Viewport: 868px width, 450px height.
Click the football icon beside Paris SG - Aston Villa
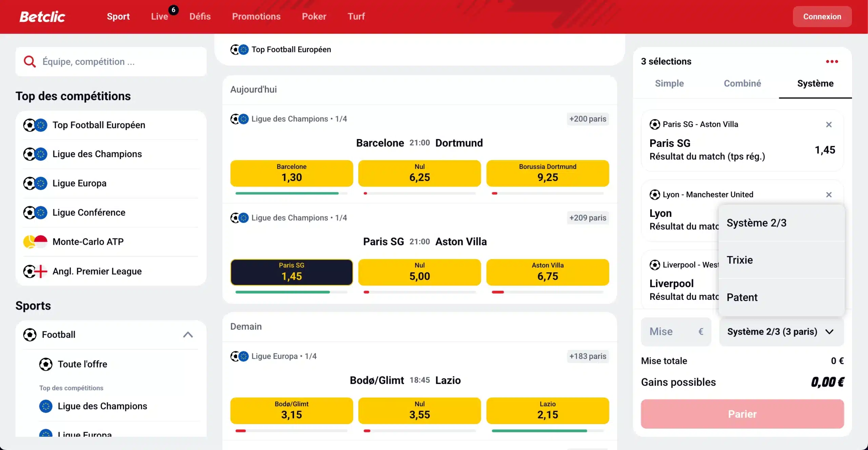(x=655, y=124)
